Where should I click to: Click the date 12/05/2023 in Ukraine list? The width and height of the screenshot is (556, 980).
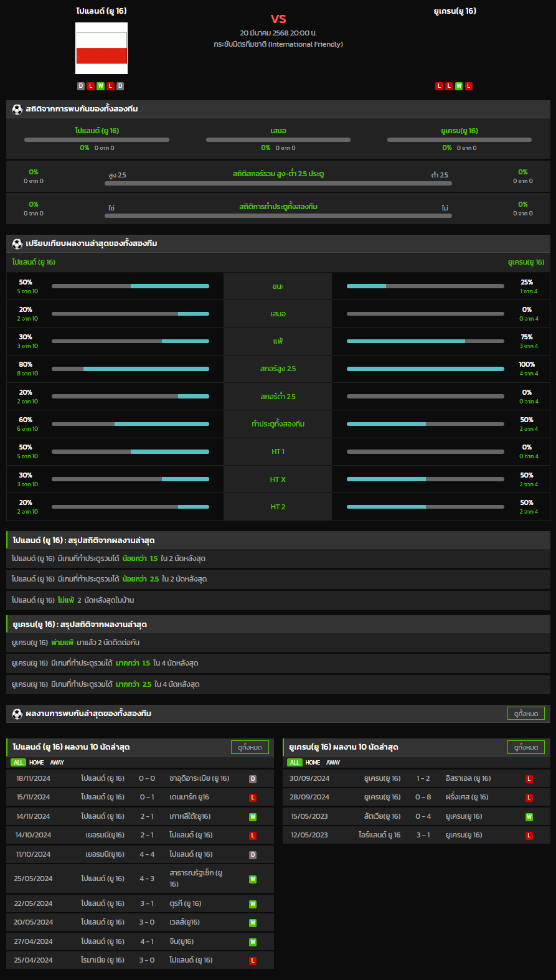tap(309, 835)
